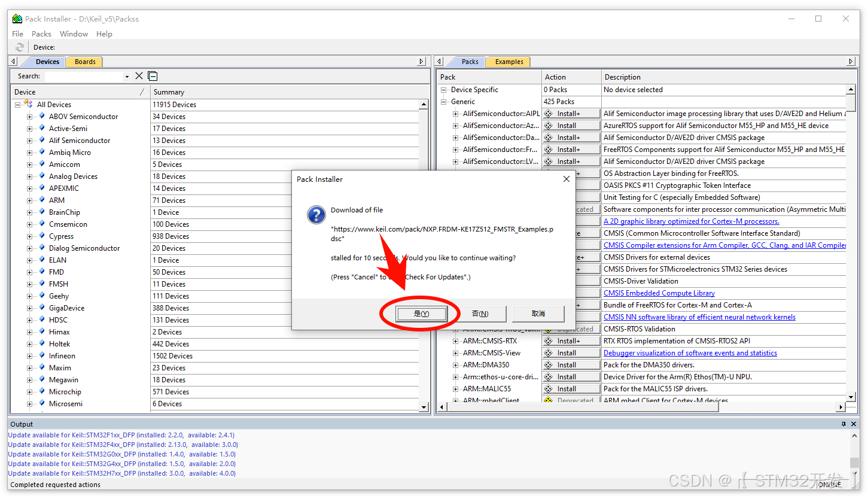Install the ARM::DMA350 pack

pos(571,365)
